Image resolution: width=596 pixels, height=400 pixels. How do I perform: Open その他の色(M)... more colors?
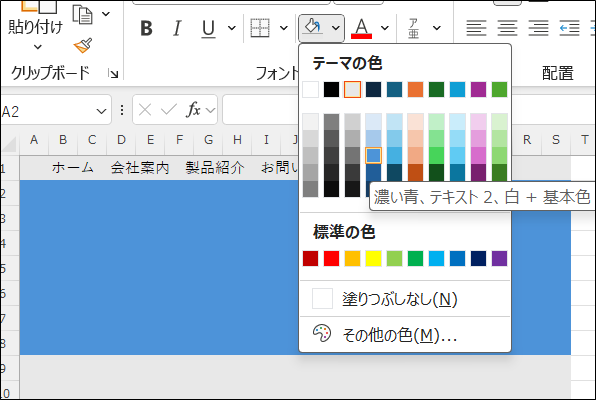click(x=405, y=335)
